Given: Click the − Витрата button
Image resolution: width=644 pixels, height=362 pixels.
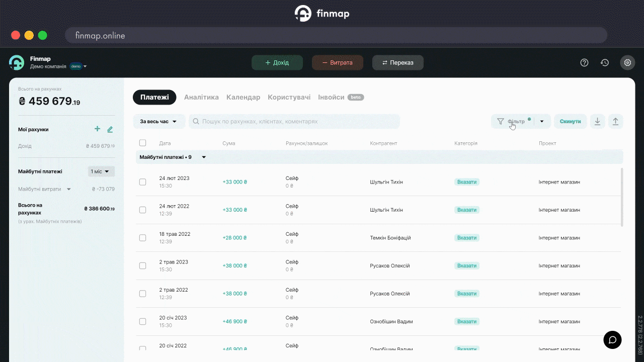Looking at the screenshot, I should (338, 63).
